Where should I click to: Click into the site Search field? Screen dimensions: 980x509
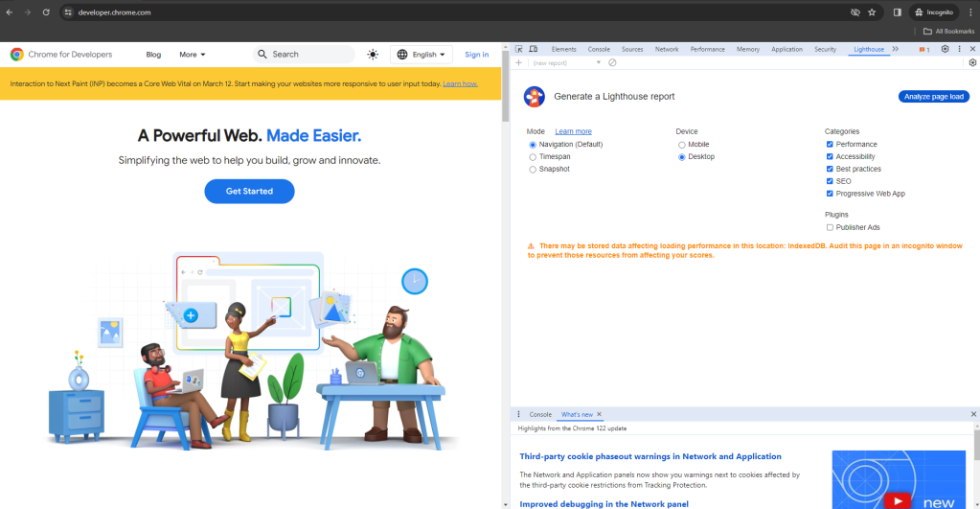point(304,55)
